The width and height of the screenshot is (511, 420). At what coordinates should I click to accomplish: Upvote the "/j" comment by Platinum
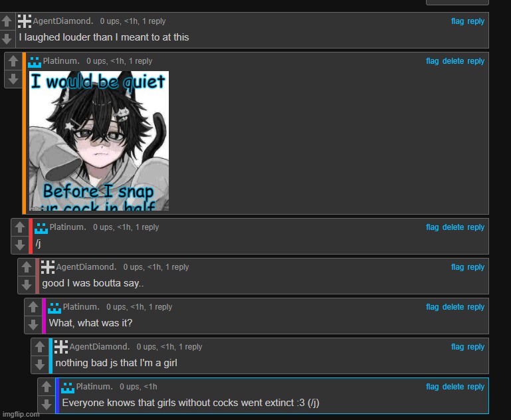20,227
